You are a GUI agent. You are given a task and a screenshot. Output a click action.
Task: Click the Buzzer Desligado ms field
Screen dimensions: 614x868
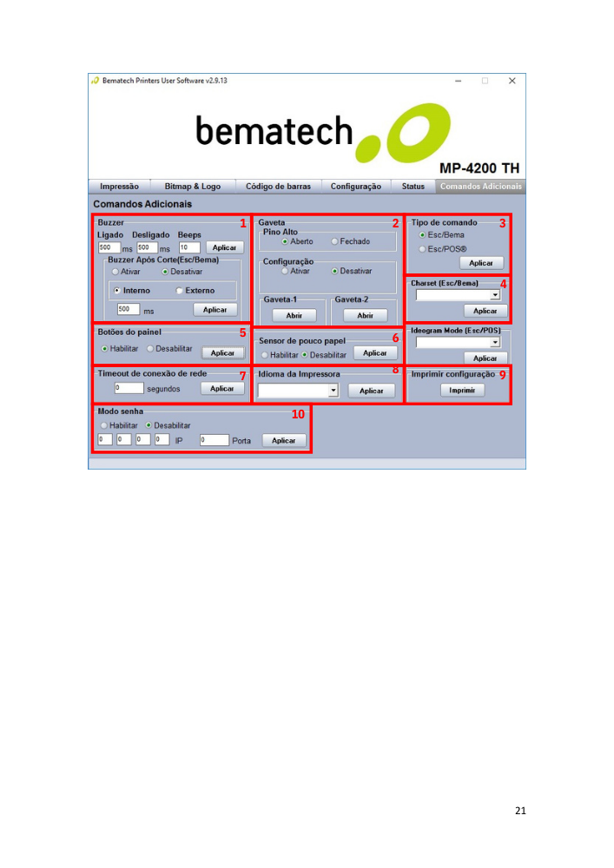(148, 247)
